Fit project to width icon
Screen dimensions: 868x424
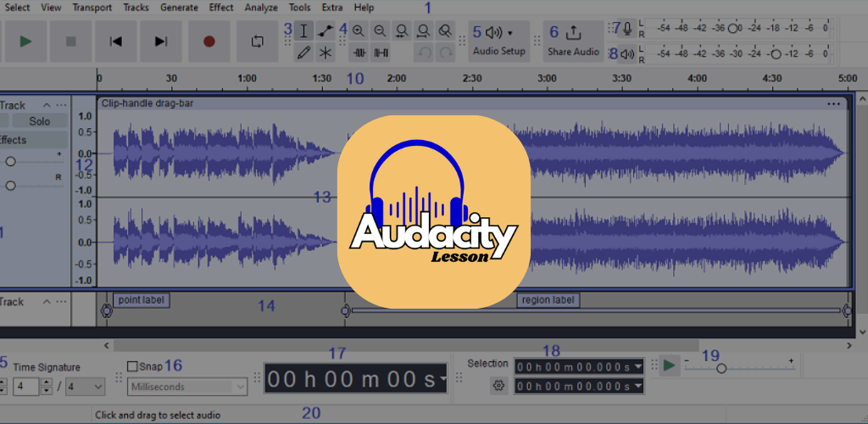424,31
